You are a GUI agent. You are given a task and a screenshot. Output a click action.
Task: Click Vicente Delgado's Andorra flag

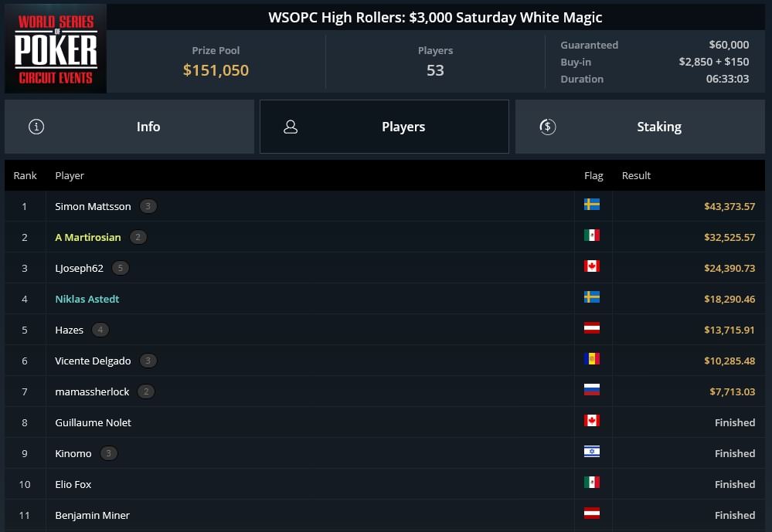[592, 359]
